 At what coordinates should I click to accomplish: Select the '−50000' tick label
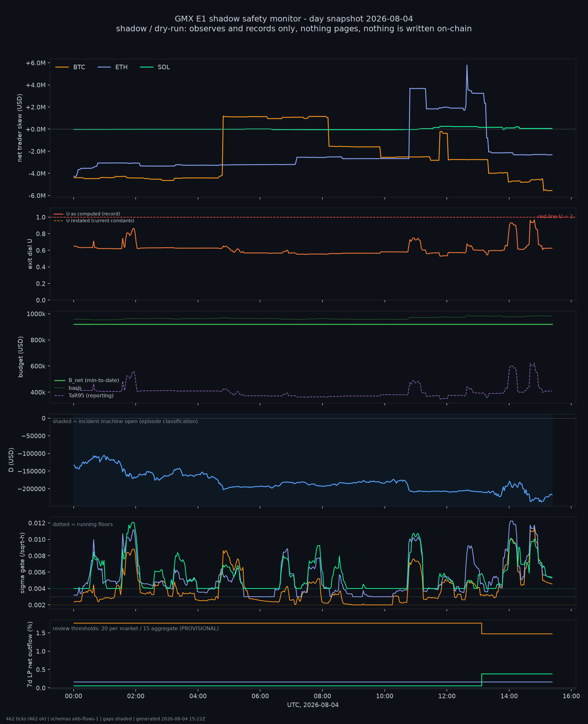[x=34, y=436]
